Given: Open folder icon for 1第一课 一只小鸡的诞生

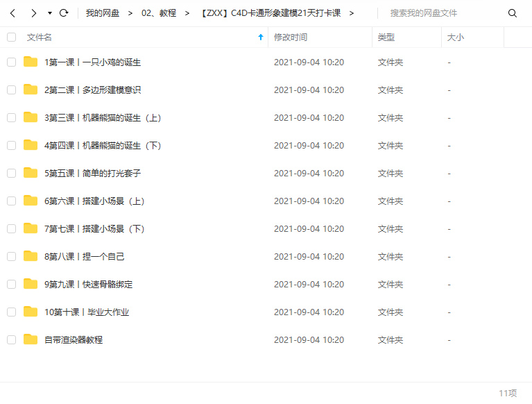Looking at the screenshot, I should [31, 62].
